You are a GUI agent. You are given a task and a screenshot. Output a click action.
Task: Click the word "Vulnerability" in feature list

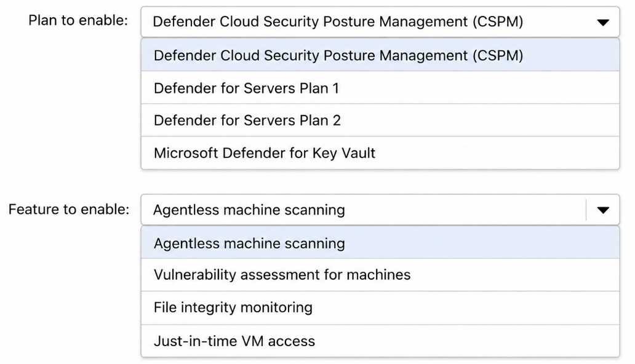[194, 275]
